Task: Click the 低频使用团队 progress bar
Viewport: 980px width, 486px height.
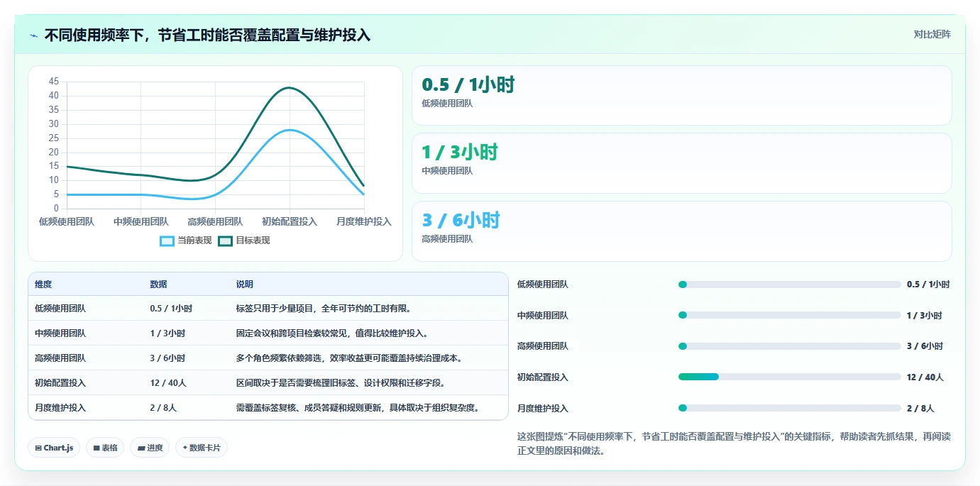Action: (790, 285)
